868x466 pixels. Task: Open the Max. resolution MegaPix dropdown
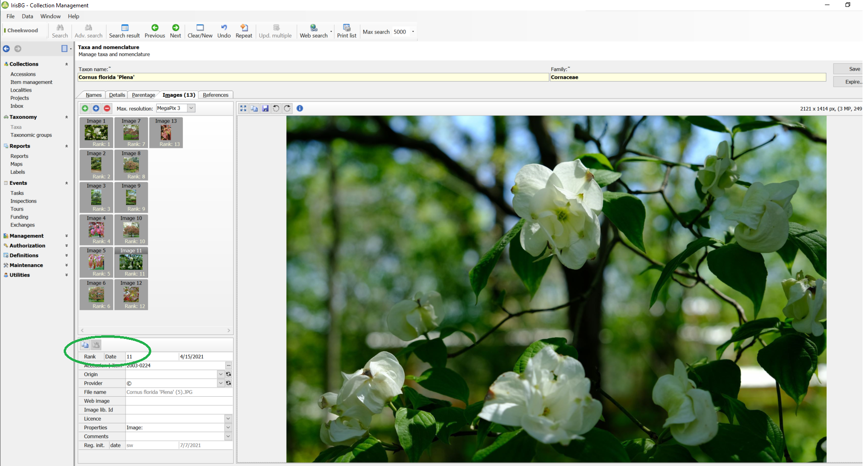click(191, 108)
